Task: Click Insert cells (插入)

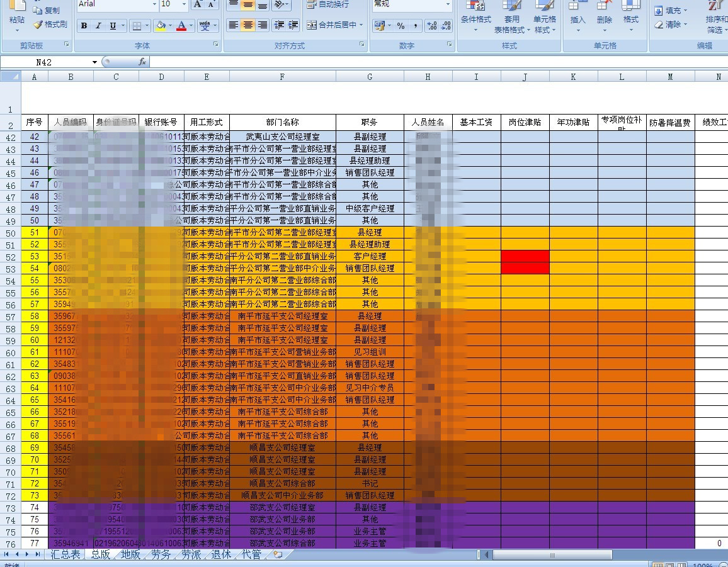Action: (x=577, y=18)
